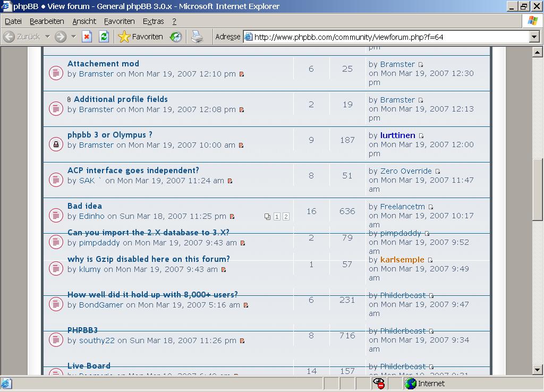Click the vertical scrollbar down arrow
This screenshot has width=544, height=392.
pos(537,370)
